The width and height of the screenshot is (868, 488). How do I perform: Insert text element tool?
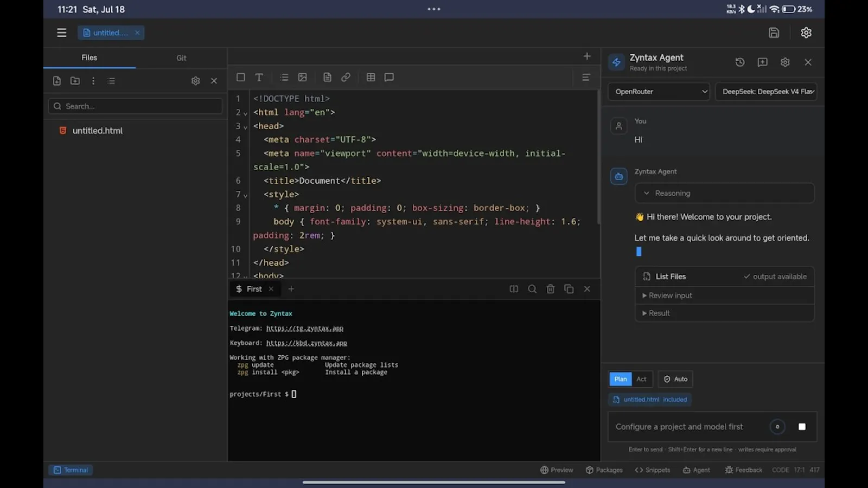click(x=259, y=78)
